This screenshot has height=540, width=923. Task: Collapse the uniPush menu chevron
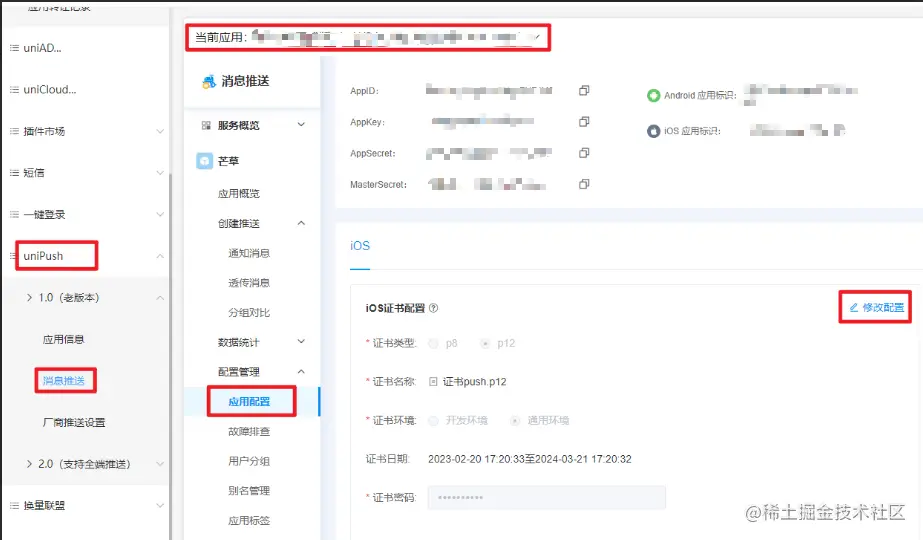(160, 256)
